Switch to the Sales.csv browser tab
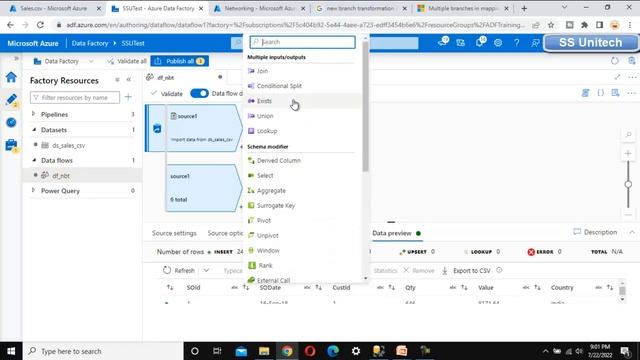 pyautogui.click(x=53, y=9)
